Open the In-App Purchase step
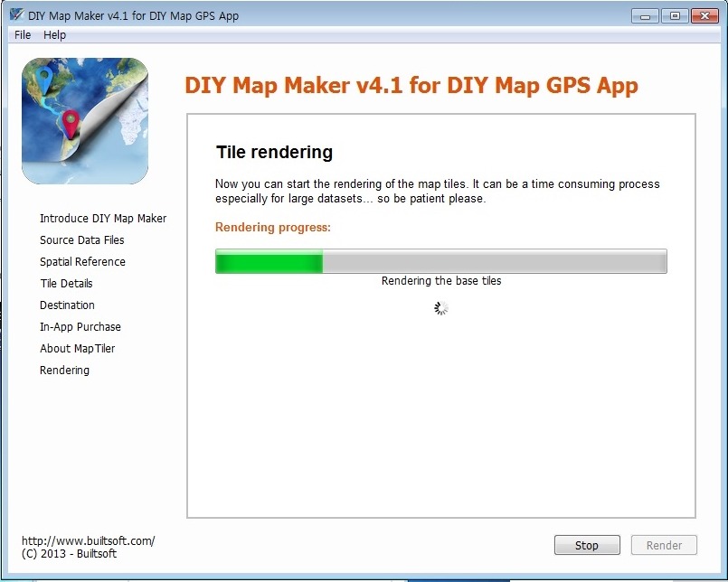This screenshot has width=728, height=582. (x=80, y=327)
